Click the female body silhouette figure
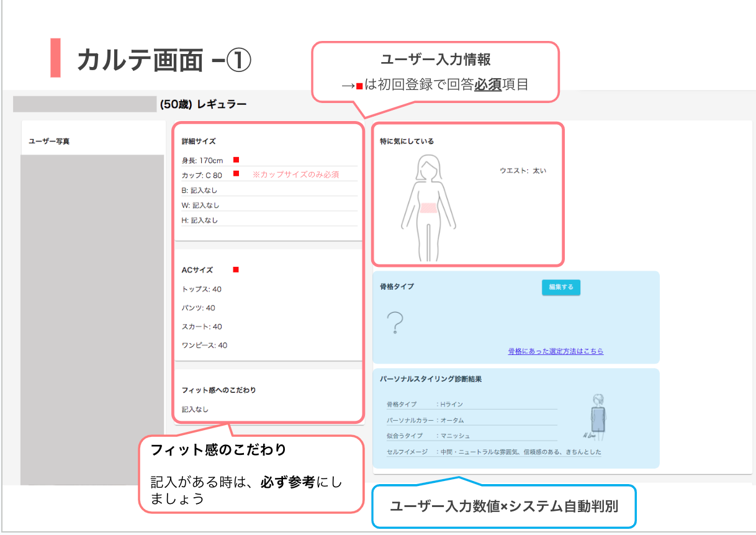Viewport: 756px width, 535px height. click(x=428, y=207)
